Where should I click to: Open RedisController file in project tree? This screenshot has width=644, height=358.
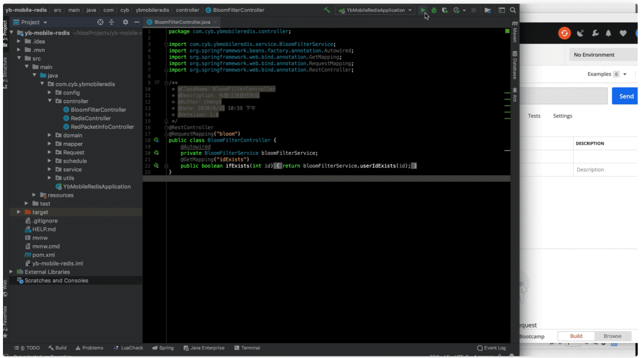click(90, 118)
